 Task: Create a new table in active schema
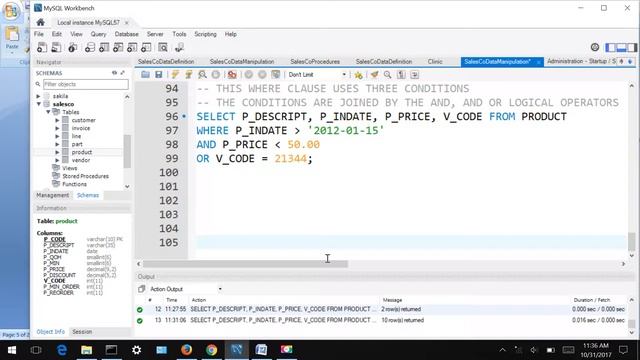pos(104,47)
